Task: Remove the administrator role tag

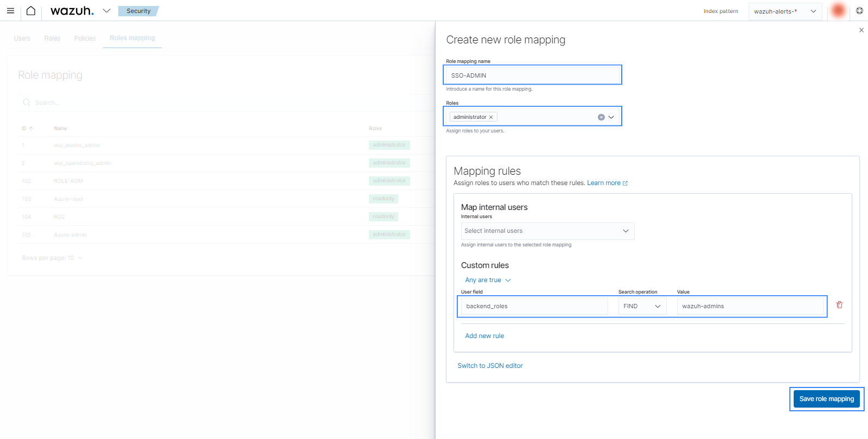Action: 491,117
